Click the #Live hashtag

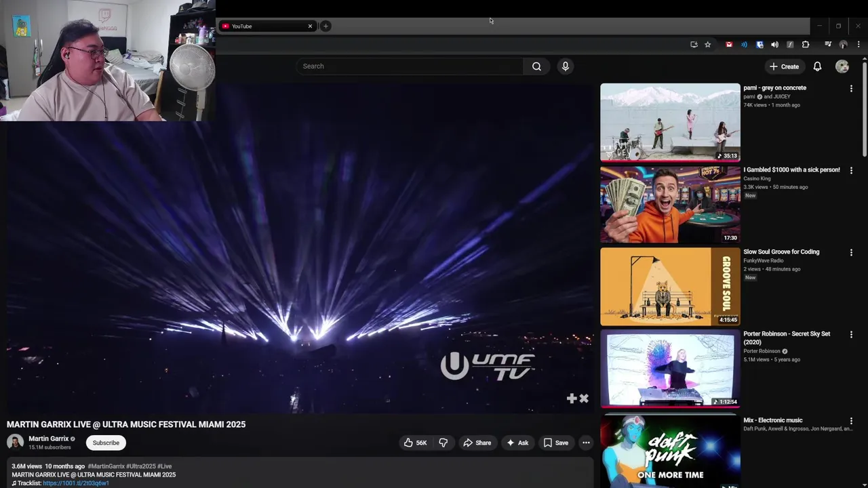click(165, 466)
